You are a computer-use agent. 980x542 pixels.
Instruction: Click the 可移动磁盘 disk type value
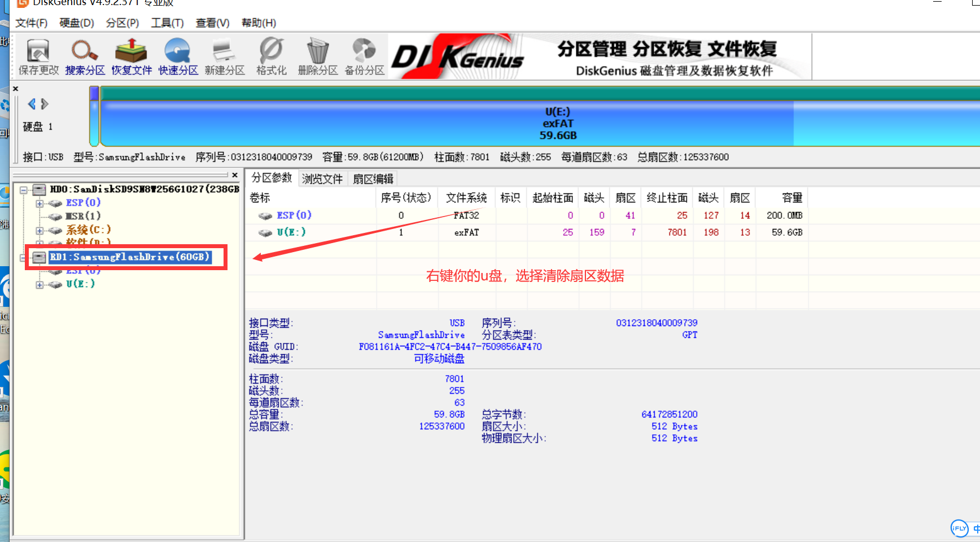click(439, 359)
